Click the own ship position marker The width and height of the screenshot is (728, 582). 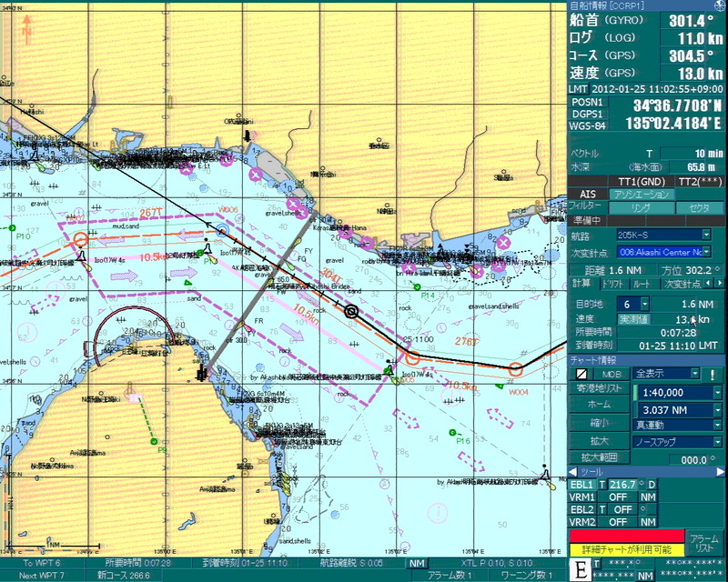351,311
